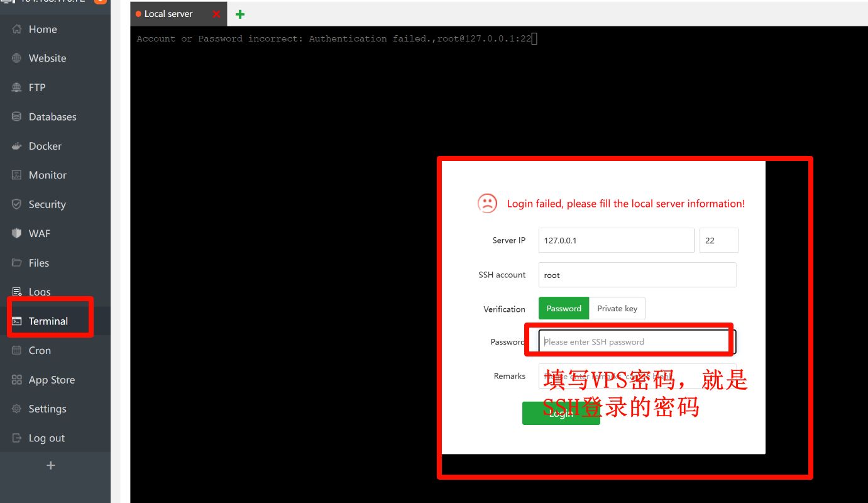This screenshot has width=868, height=503.
Task: Click the Terminal icon
Action: pyautogui.click(x=17, y=321)
